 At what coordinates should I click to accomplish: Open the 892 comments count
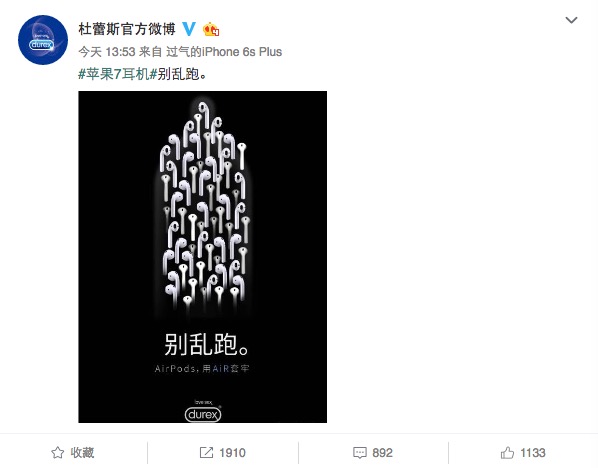383,453
